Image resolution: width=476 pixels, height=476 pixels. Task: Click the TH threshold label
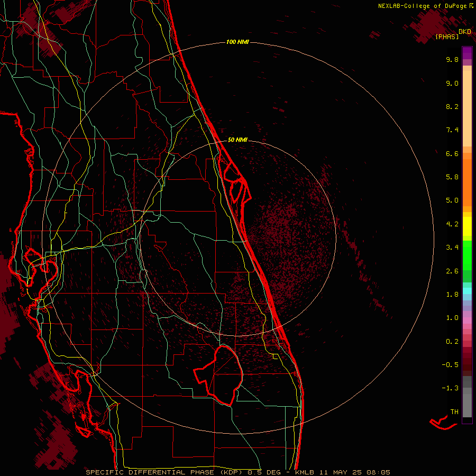click(x=454, y=412)
